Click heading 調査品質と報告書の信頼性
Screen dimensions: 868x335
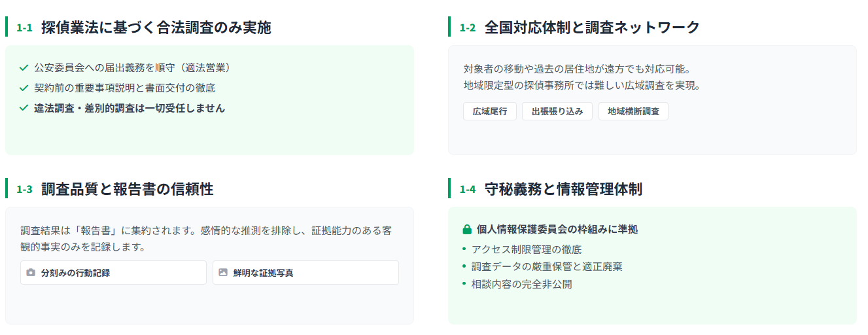(x=127, y=189)
